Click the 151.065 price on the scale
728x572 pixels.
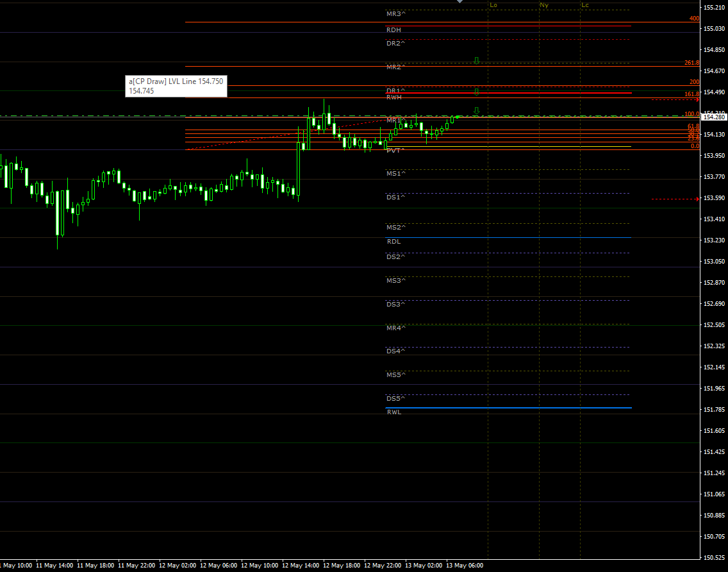tap(714, 494)
